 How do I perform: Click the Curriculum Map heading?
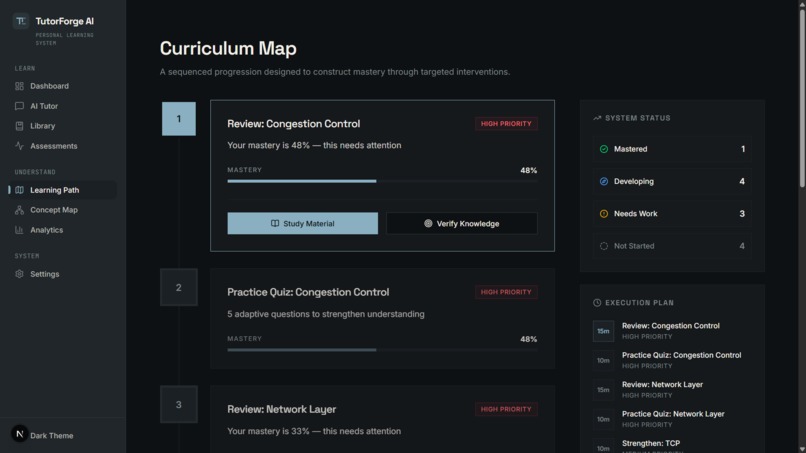pos(228,48)
